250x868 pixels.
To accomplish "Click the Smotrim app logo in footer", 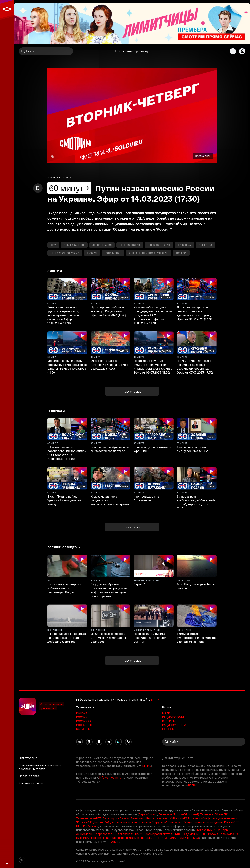I will [27, 706].
